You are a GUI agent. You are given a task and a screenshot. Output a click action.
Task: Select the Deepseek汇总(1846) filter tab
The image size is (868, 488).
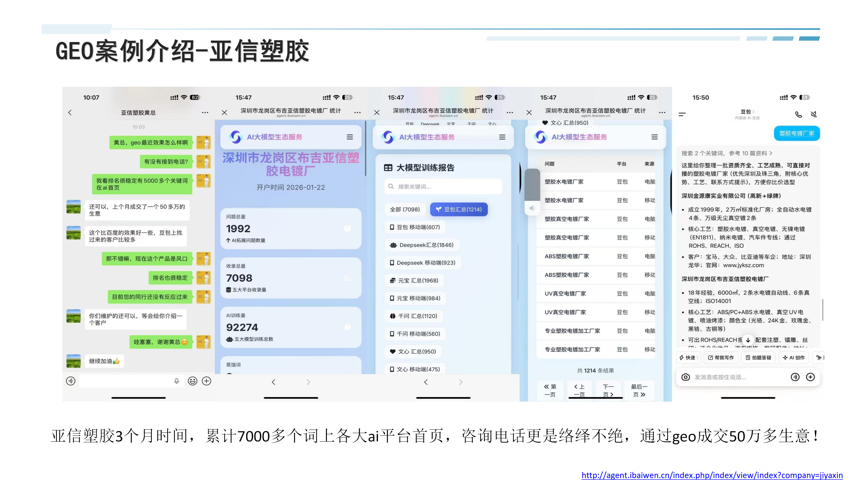[x=422, y=245]
